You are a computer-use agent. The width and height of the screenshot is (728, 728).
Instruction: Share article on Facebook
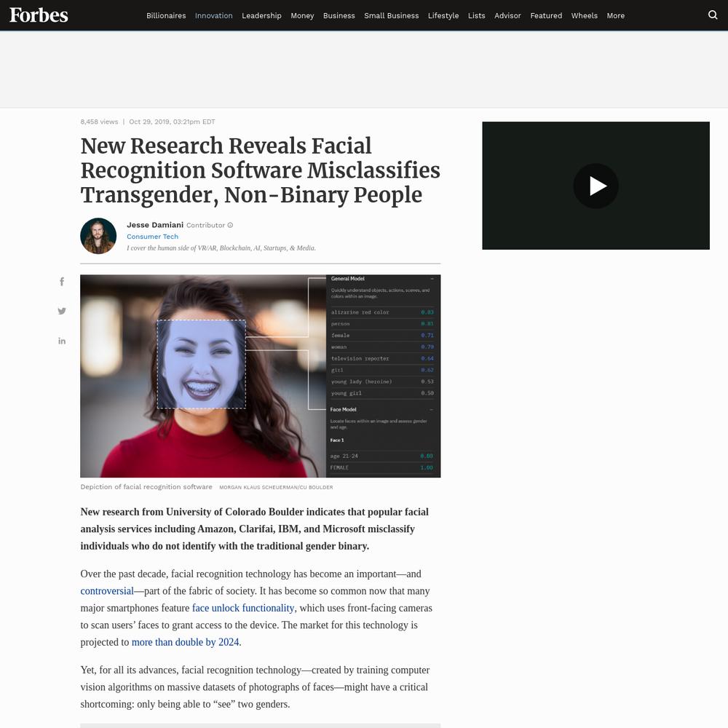point(62,281)
